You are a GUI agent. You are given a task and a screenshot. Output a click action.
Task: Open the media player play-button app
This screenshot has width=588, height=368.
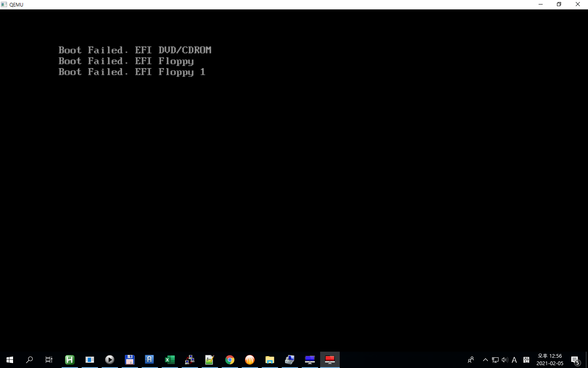pos(110,360)
